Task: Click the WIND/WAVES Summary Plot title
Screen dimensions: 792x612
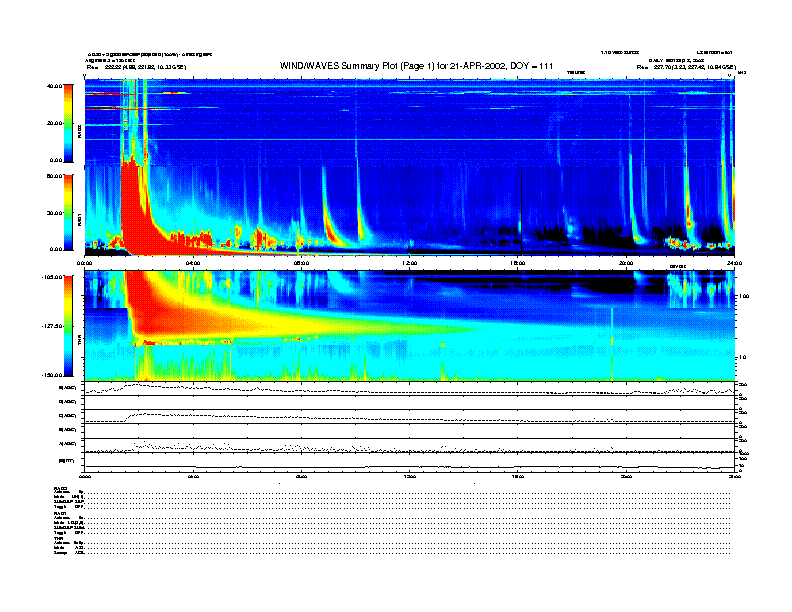Action: click(416, 66)
